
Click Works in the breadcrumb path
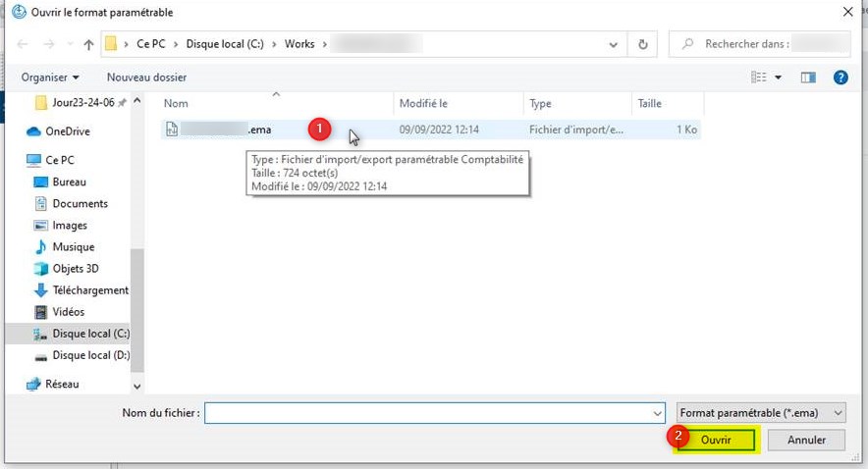click(299, 44)
